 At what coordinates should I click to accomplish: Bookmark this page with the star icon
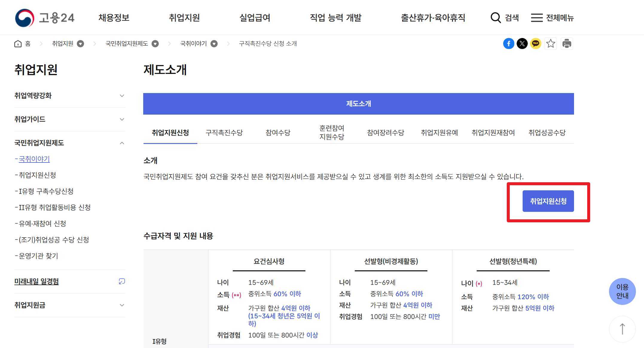(551, 43)
